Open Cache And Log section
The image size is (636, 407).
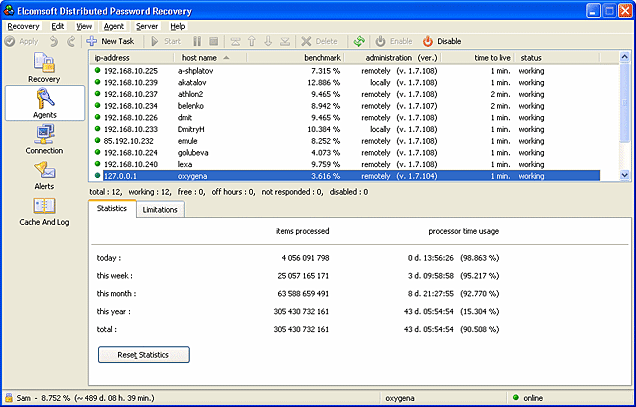click(44, 211)
